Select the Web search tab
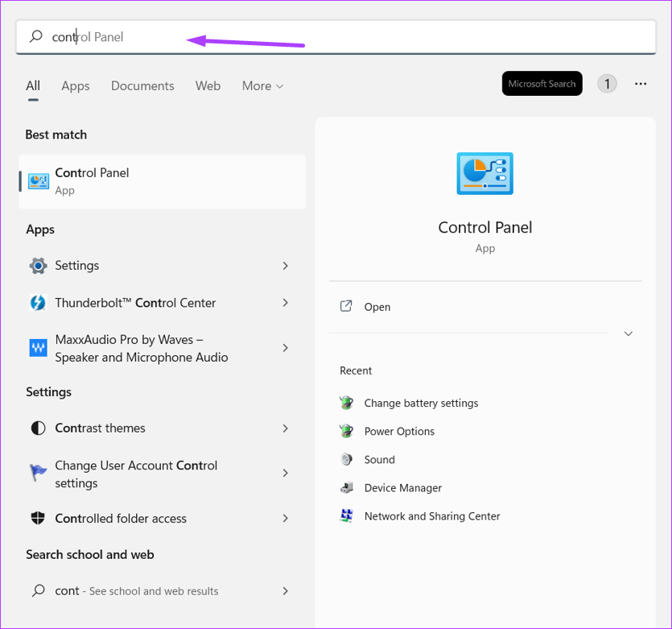The width and height of the screenshot is (672, 629). click(208, 86)
